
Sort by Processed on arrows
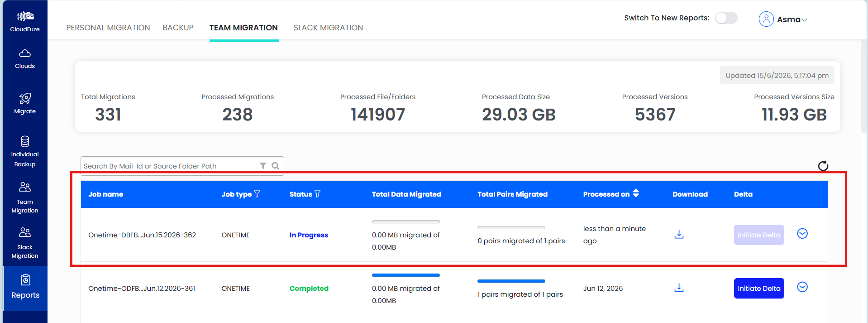636,193
